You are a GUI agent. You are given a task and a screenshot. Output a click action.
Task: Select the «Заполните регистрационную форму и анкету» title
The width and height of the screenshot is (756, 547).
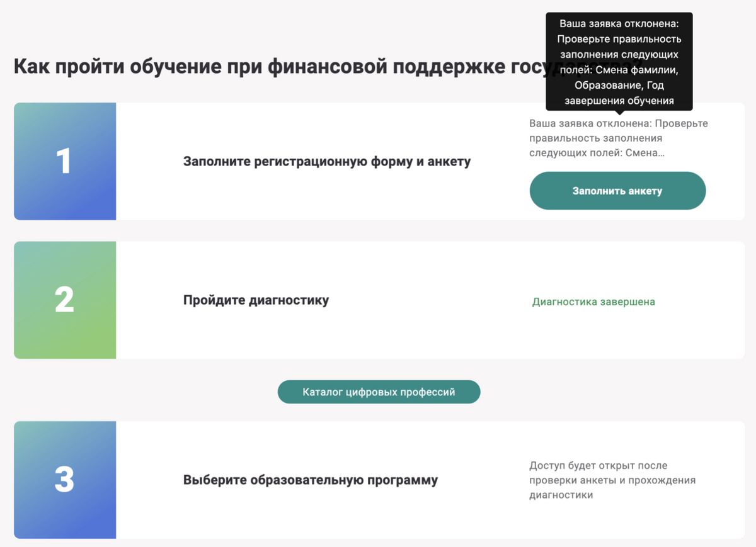coord(327,161)
